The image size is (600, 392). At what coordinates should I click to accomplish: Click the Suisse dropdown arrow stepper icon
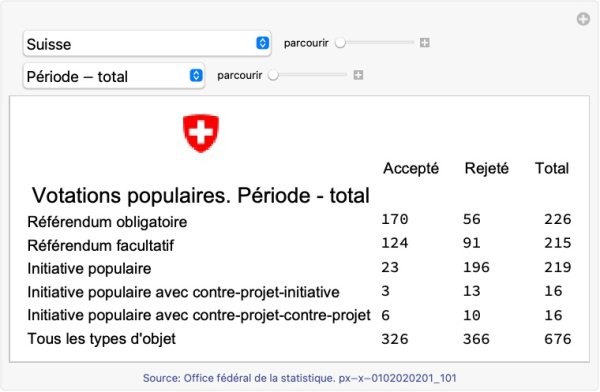(262, 43)
